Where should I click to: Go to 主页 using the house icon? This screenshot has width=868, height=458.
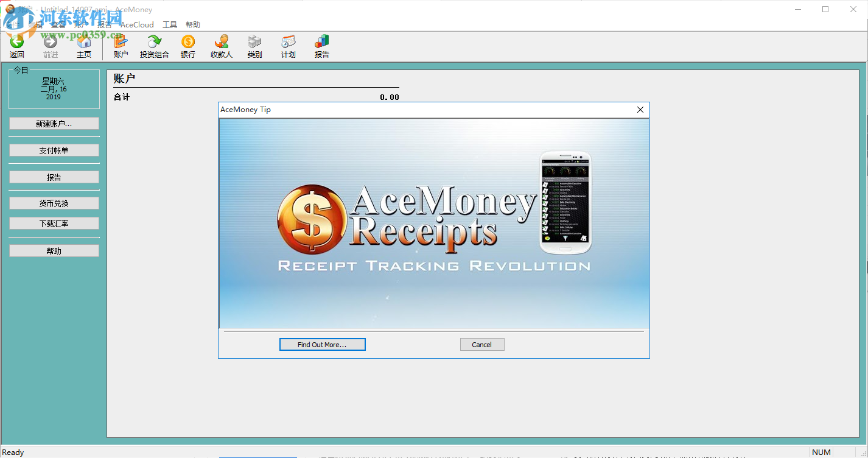coord(84,41)
